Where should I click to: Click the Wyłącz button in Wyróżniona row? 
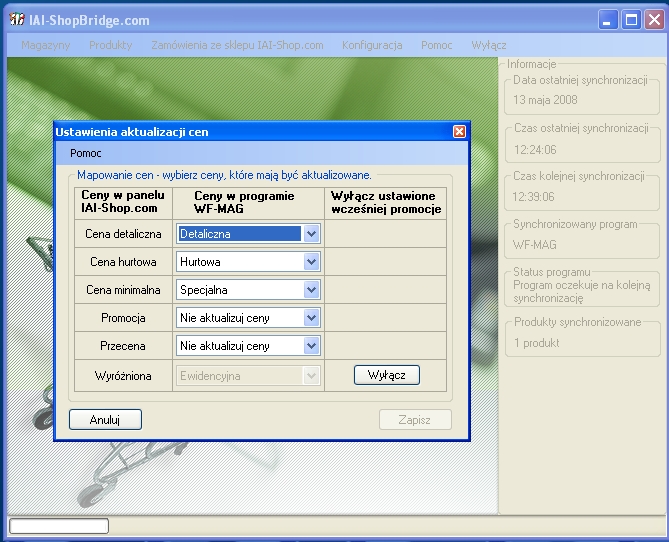click(387, 375)
